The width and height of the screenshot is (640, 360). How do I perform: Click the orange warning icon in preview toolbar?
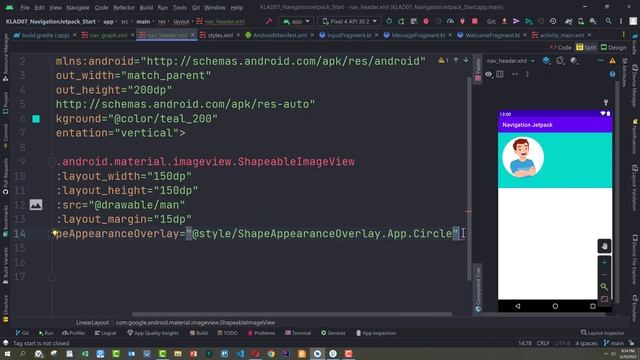[x=612, y=61]
